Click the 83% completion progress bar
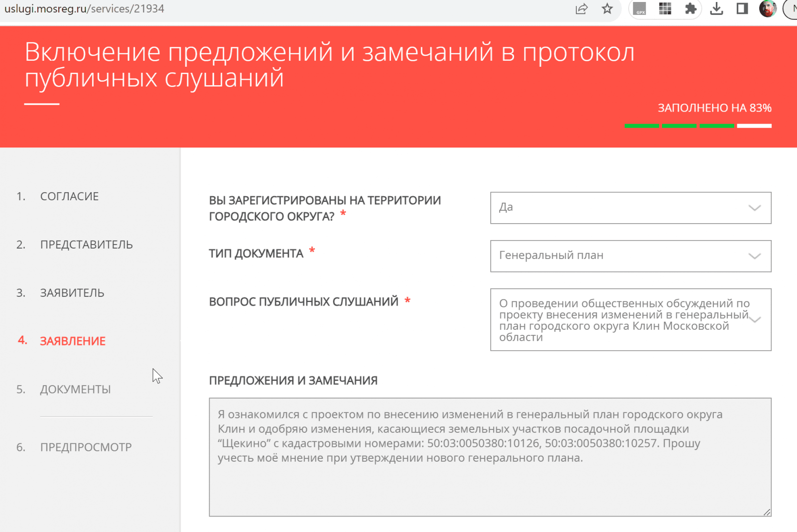This screenshot has width=797, height=532. point(697,126)
